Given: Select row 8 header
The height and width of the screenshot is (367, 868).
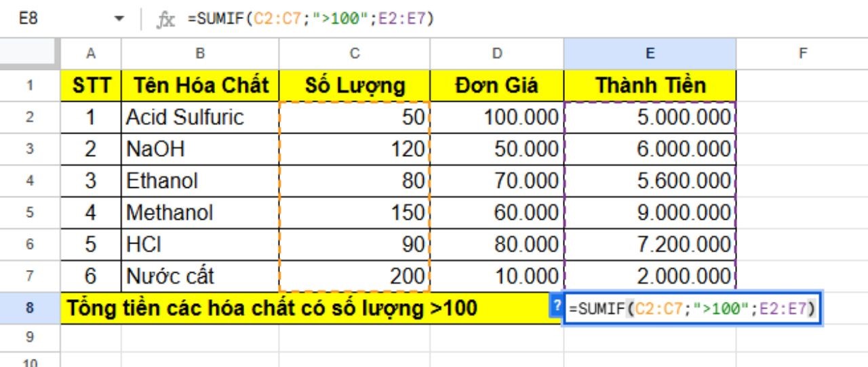Looking at the screenshot, I should [29, 309].
